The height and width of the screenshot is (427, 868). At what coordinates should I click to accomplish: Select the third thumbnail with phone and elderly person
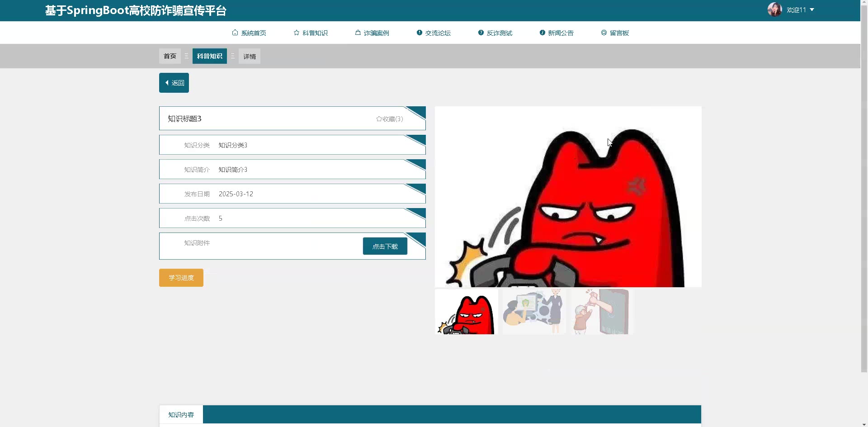[602, 312]
